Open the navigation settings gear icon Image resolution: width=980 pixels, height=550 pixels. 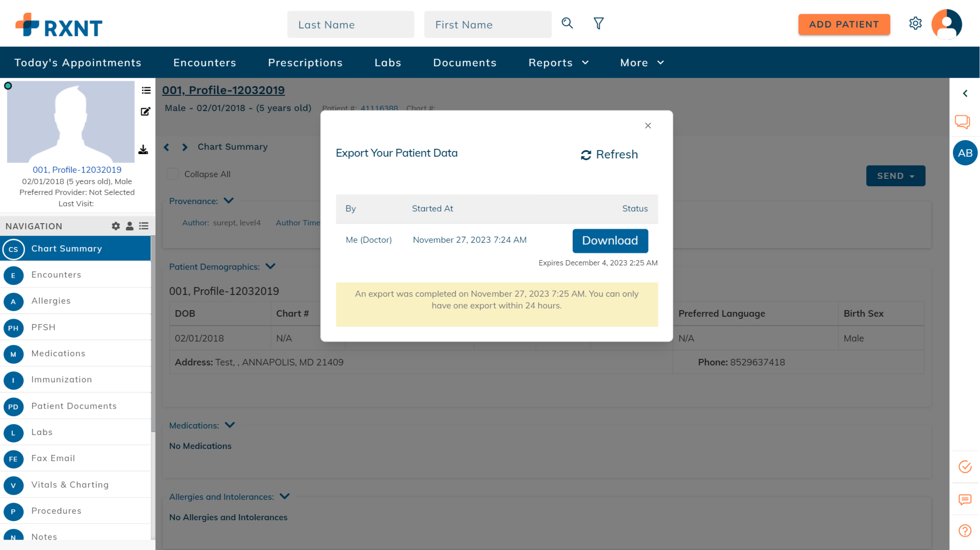pyautogui.click(x=116, y=226)
